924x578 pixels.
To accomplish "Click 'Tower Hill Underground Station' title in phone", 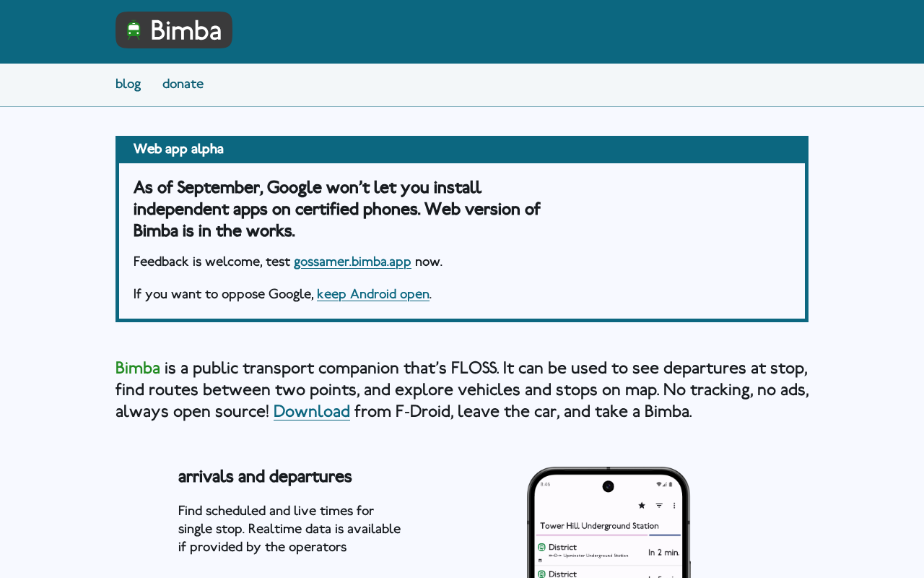I will click(599, 526).
